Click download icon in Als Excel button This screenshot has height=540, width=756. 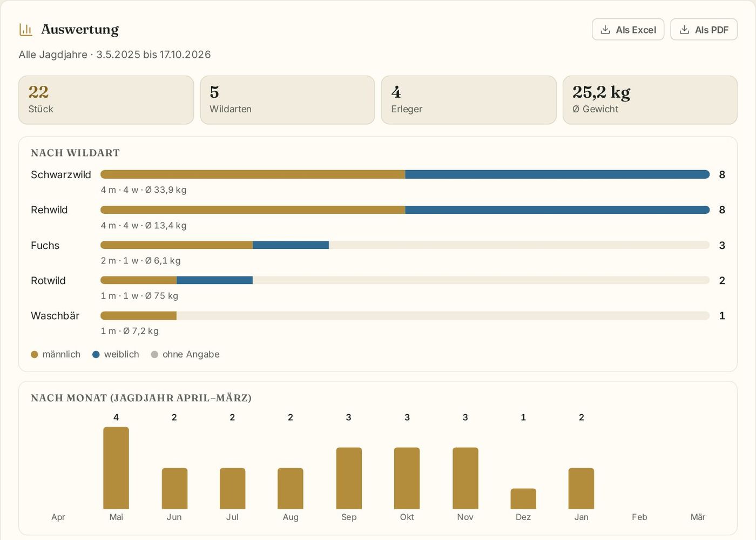pos(605,30)
